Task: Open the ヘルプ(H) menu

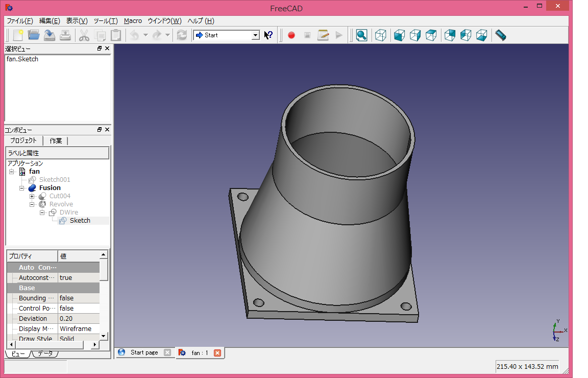Action: pos(201,21)
